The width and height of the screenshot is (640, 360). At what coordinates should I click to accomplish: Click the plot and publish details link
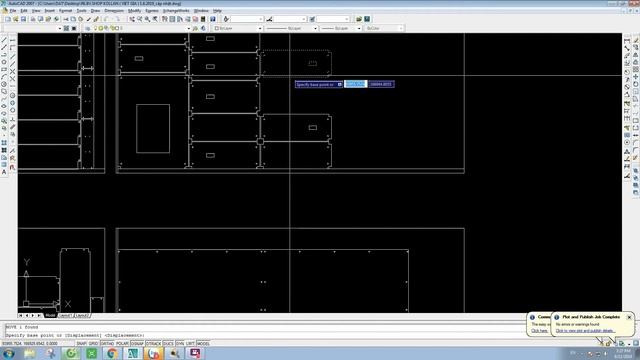[585, 331]
